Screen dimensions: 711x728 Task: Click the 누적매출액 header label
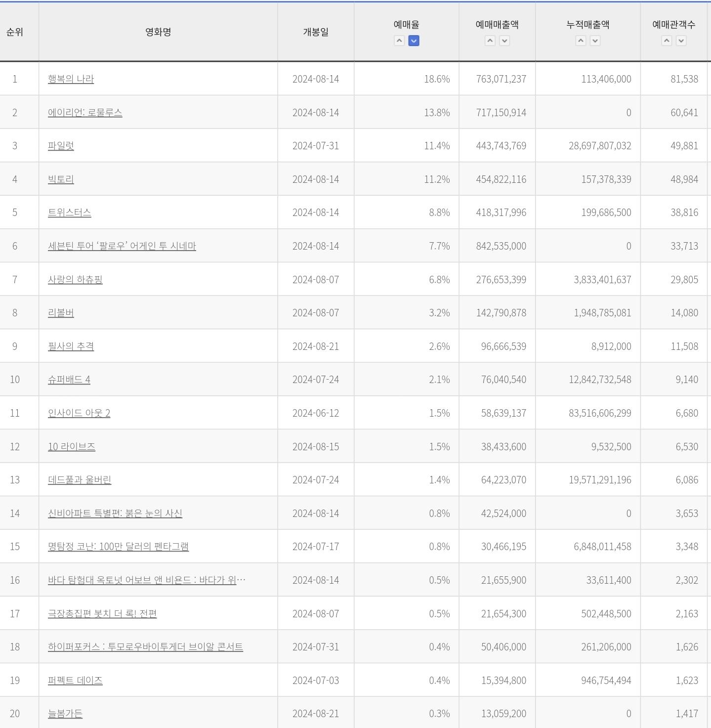tap(588, 25)
